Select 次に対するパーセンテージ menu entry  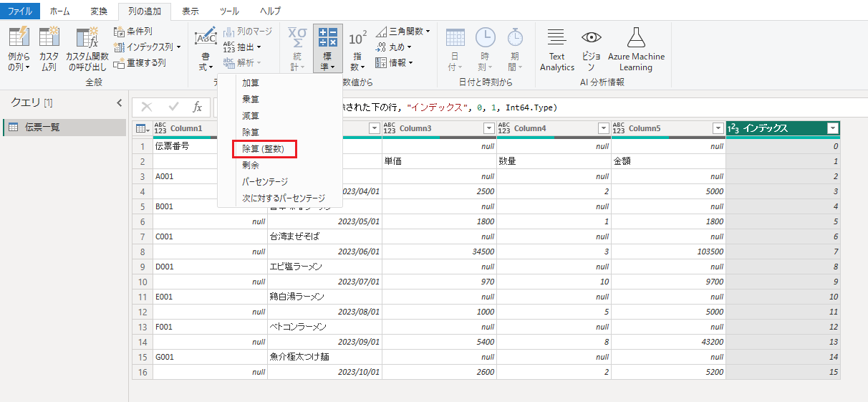[283, 198]
